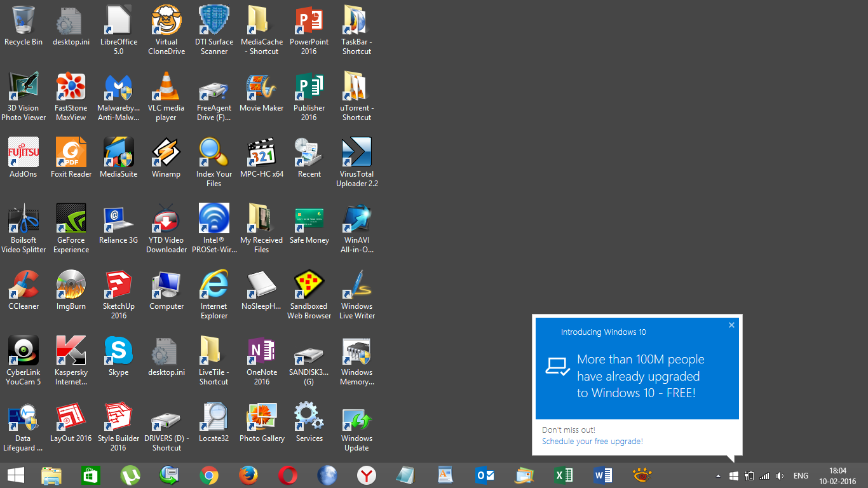Select the Windows Memory Diagnostic desktop icon
868x488 pixels.
(x=357, y=351)
